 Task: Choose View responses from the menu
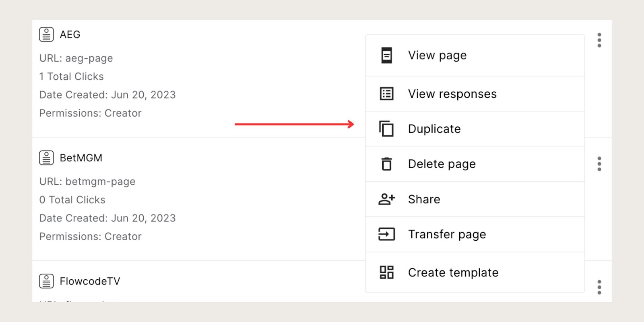(475, 94)
